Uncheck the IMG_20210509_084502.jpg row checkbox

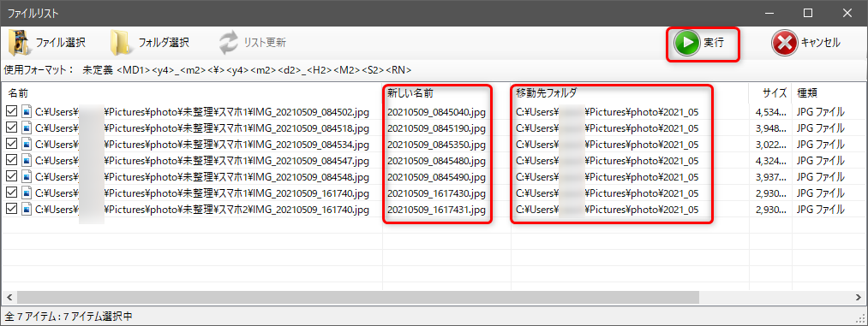coord(11,112)
